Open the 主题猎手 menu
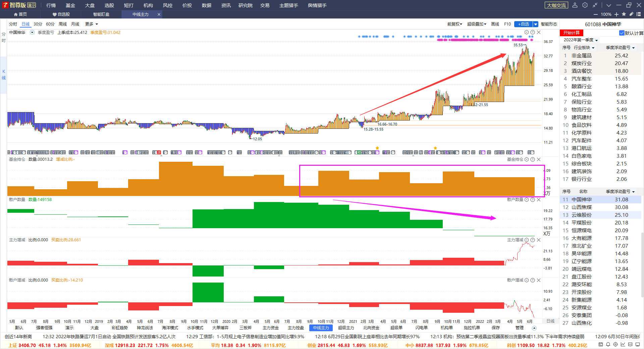644x349 pixels. tap(289, 5)
